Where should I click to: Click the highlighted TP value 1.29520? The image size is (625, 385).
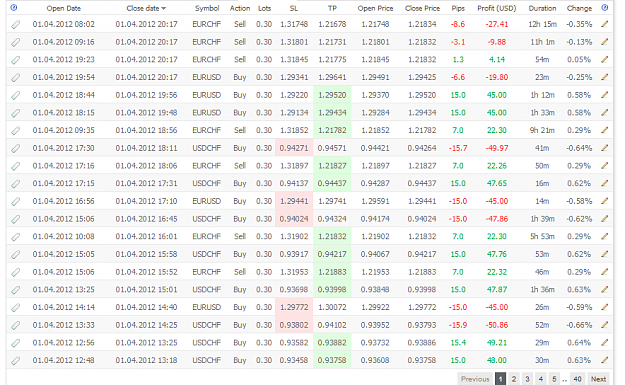(332, 95)
